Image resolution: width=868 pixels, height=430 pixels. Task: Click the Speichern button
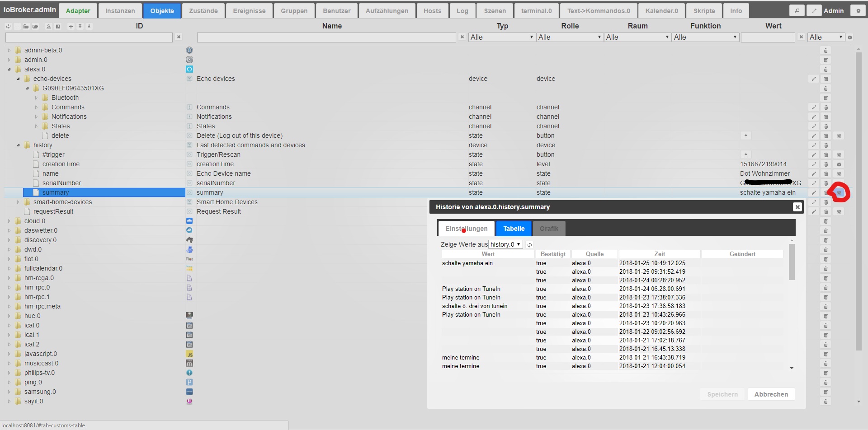point(722,394)
